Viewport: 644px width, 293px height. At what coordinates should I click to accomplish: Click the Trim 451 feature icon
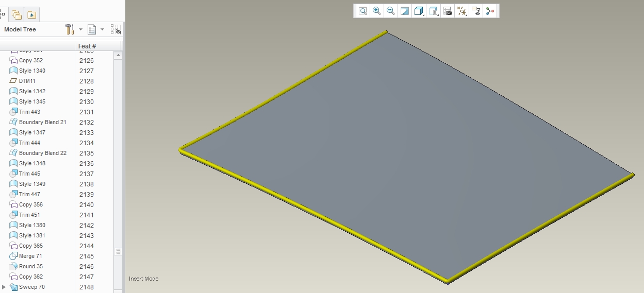pyautogui.click(x=14, y=215)
